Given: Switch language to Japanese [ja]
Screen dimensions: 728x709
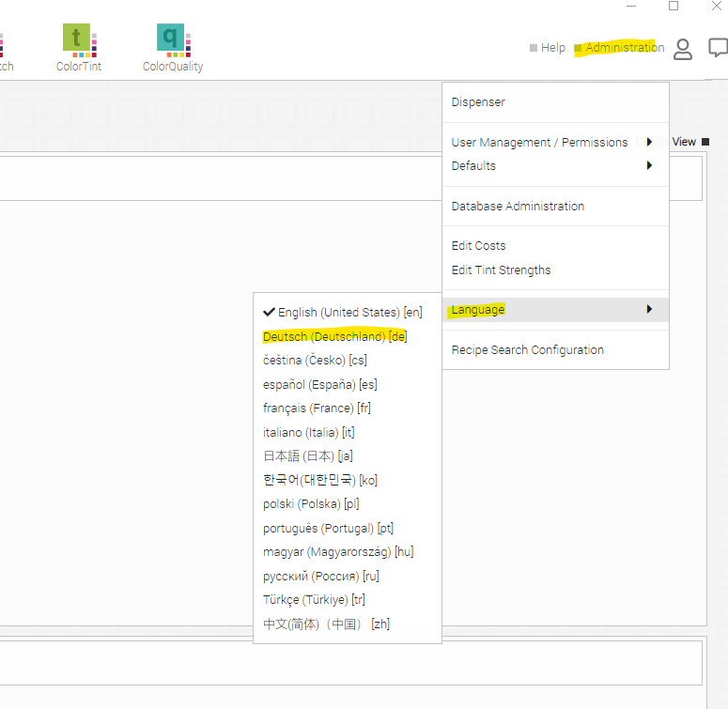Looking at the screenshot, I should (x=347, y=456).
